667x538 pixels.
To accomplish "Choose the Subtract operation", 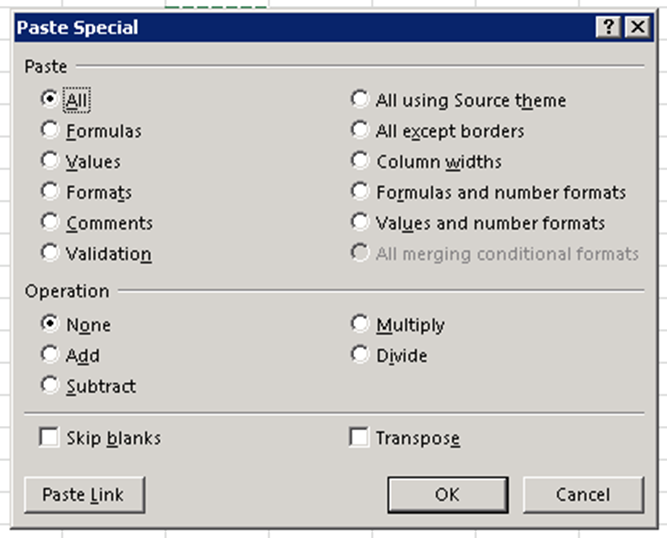I will pos(49,386).
